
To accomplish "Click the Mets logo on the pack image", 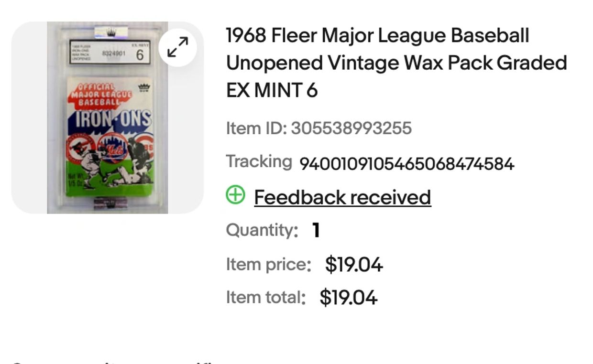I will coord(113,148).
